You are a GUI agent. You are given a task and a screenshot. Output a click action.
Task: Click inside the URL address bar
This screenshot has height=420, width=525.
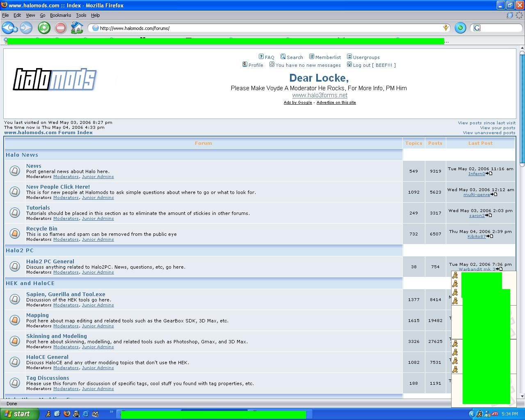click(269, 28)
